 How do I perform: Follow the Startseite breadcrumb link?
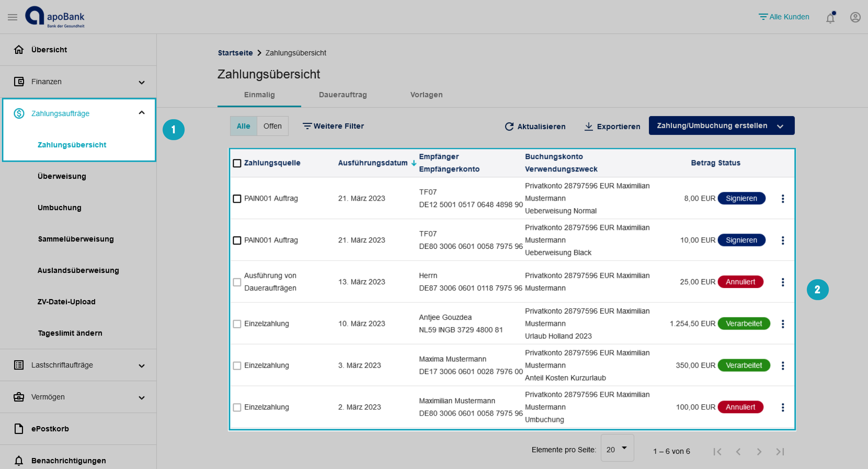point(235,53)
